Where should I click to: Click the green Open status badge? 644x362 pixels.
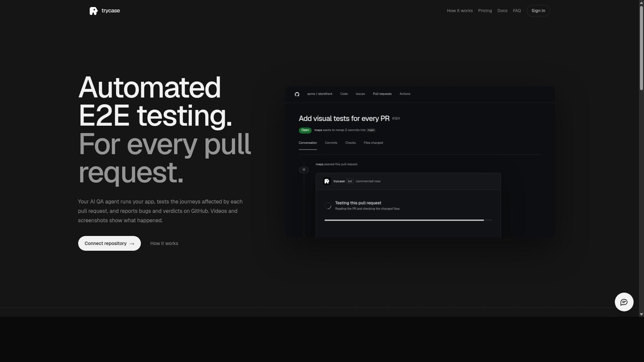click(305, 130)
